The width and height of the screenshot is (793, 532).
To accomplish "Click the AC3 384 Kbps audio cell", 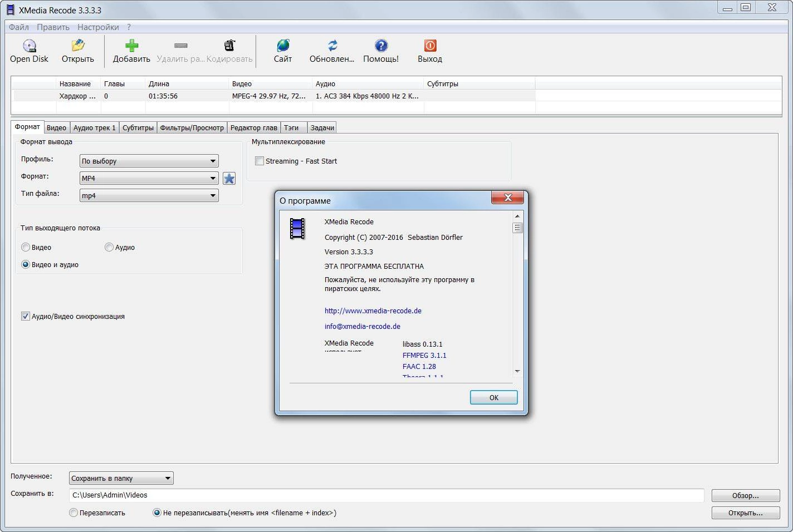I will click(367, 96).
